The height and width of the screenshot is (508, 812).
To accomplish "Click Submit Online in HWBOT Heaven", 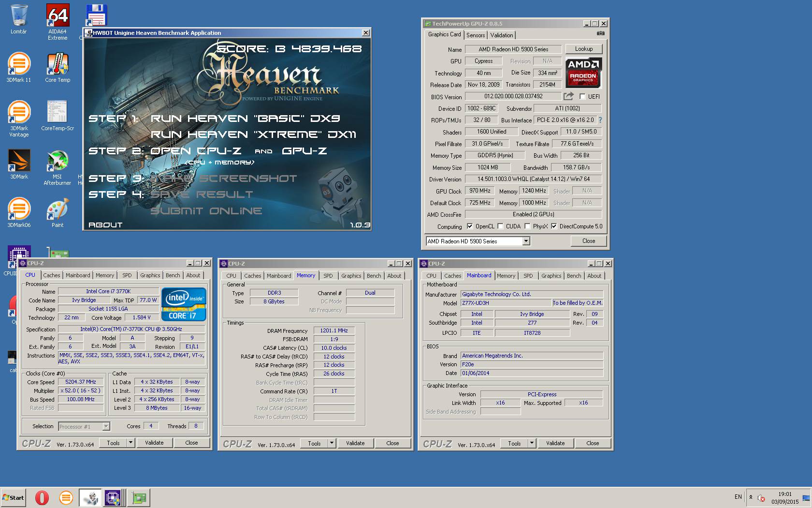I will click(206, 211).
